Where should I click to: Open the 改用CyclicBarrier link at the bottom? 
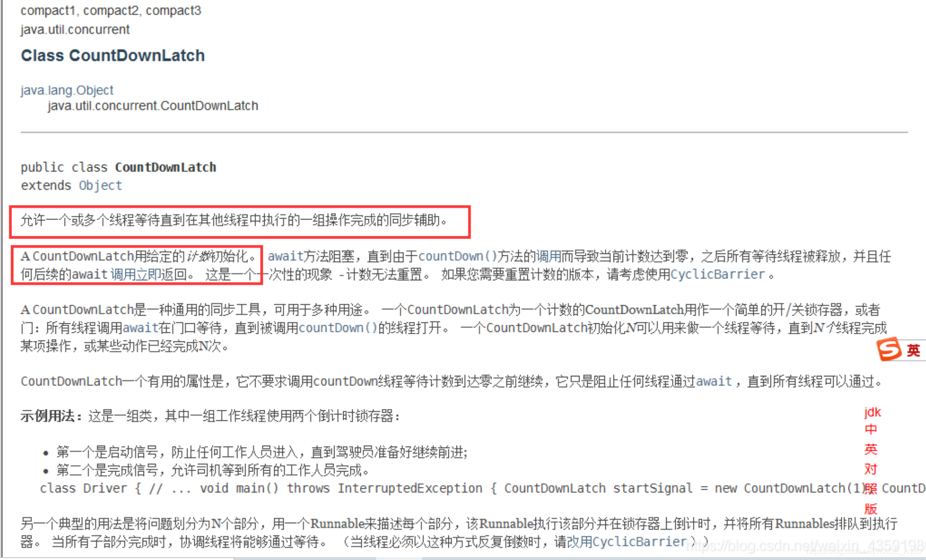pos(627,542)
